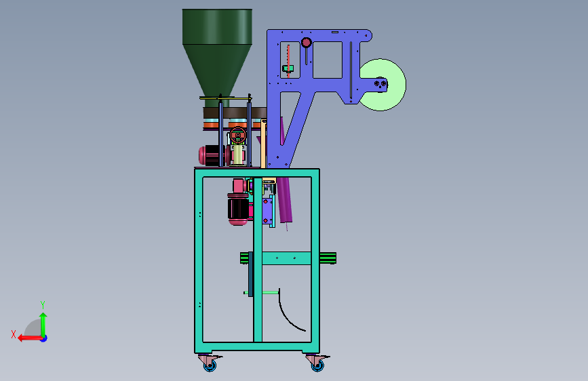
Task: Select the dark green hopper cone
Action: click(217, 71)
